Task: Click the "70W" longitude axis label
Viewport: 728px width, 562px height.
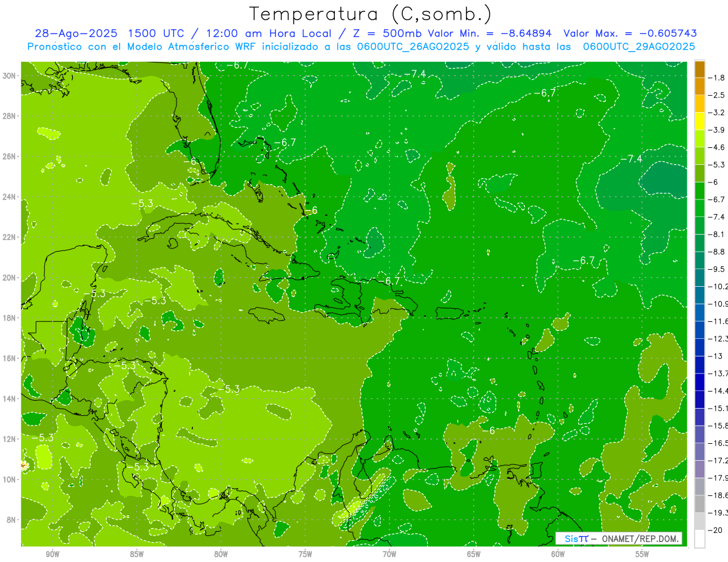Action: [x=389, y=554]
